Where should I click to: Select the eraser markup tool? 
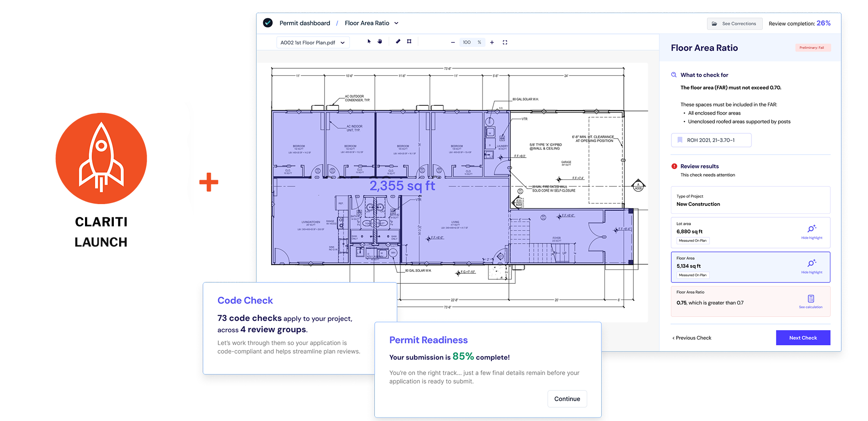398,42
